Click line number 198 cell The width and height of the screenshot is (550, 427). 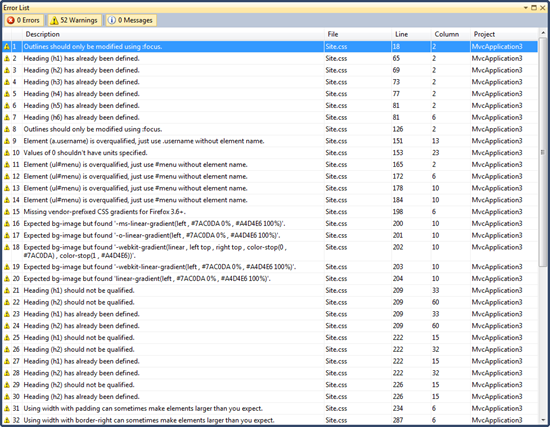pos(398,212)
